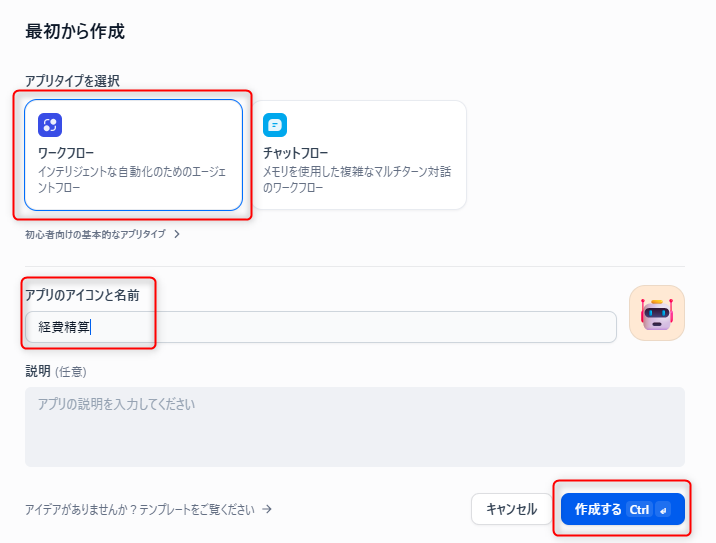Open the robot app icon picker
The image size is (716, 543).
(656, 313)
